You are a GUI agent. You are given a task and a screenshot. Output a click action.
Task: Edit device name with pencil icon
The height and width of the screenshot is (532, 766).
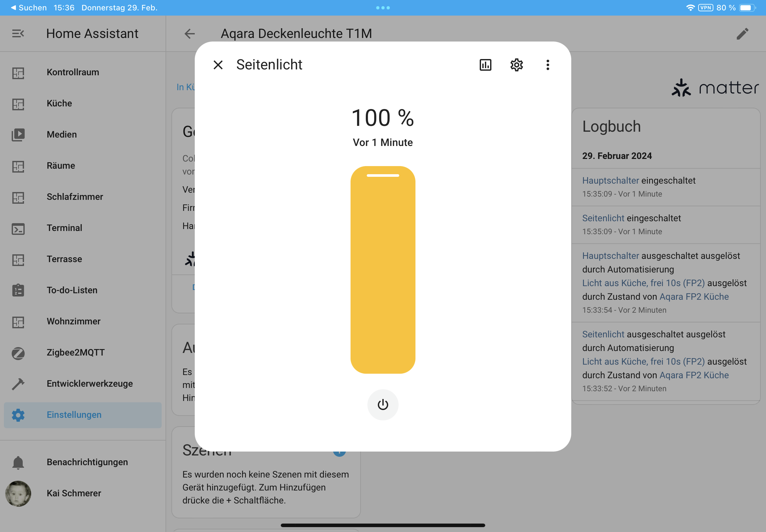[742, 33]
